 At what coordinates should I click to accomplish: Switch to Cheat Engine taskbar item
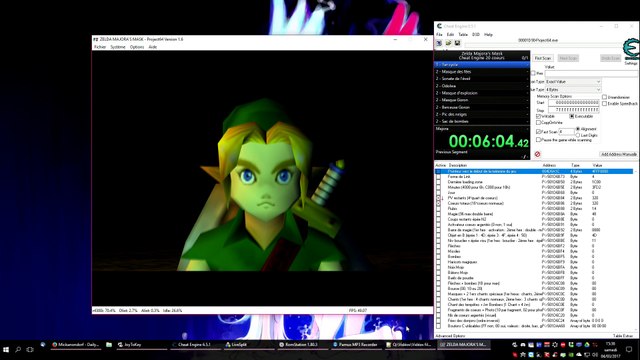[195, 344]
